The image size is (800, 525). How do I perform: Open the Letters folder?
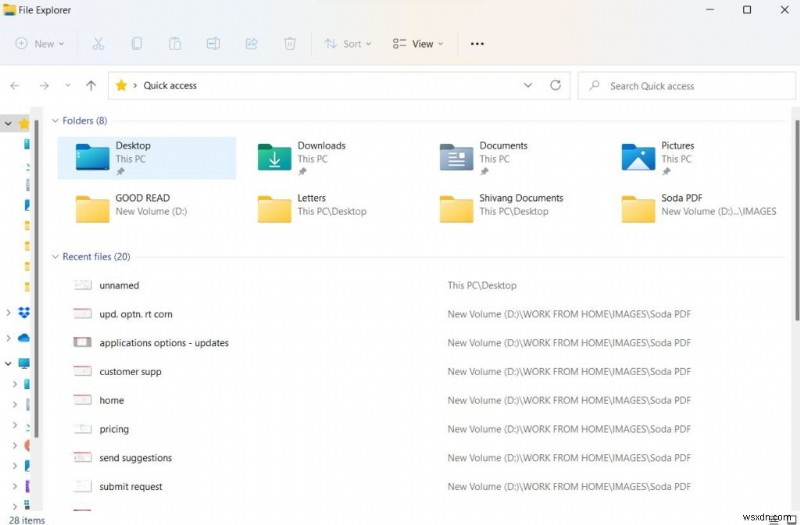click(x=329, y=210)
